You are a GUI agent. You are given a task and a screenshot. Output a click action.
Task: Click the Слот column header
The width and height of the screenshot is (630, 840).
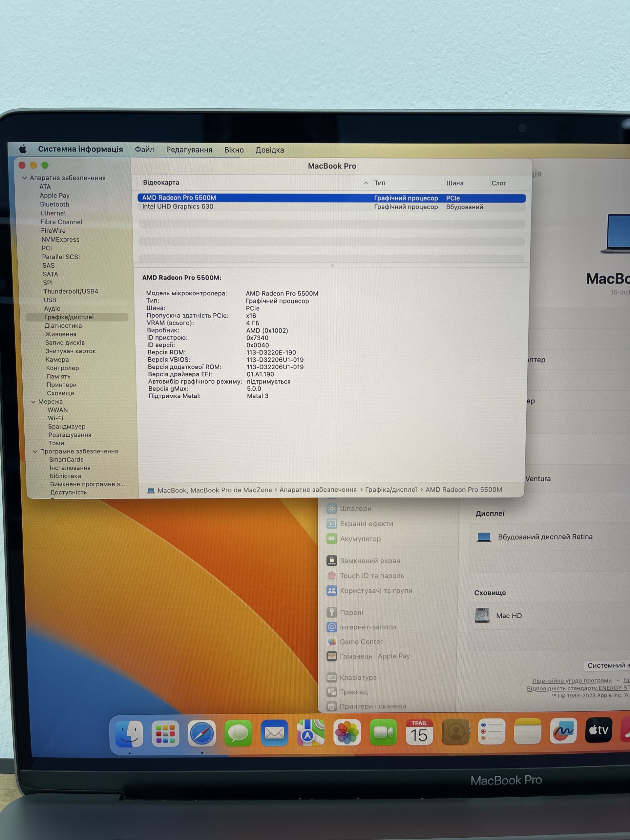pos(499,183)
